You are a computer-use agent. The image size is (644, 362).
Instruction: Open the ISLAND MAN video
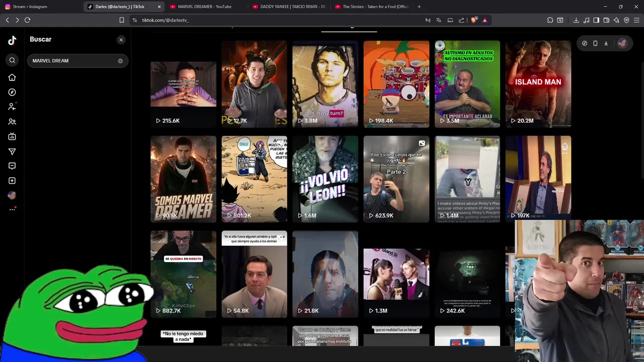[x=538, y=84]
